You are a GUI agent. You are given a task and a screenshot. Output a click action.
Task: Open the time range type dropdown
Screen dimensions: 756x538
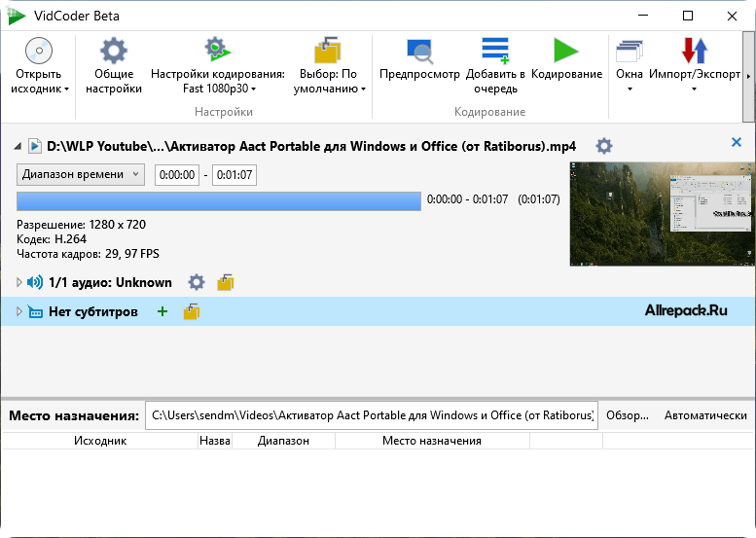click(81, 174)
